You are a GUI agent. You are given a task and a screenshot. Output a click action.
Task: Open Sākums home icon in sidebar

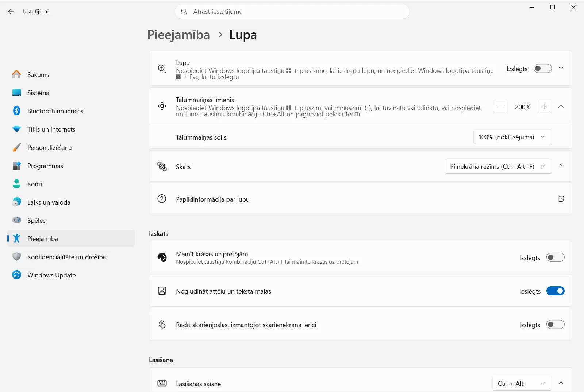pyautogui.click(x=16, y=74)
